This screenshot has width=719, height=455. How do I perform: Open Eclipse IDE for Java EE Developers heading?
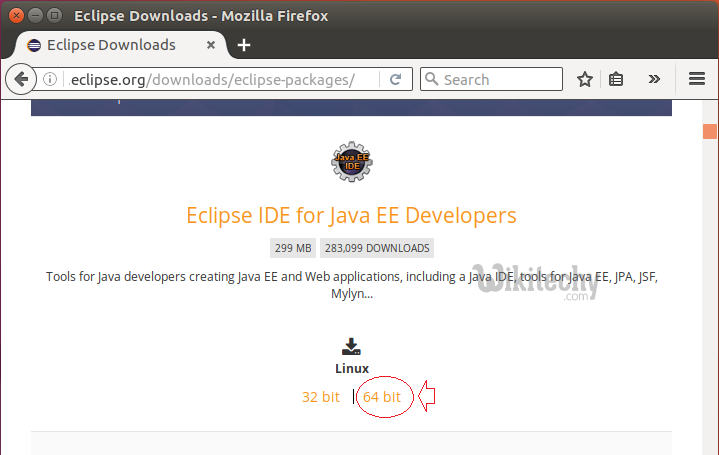(x=351, y=215)
